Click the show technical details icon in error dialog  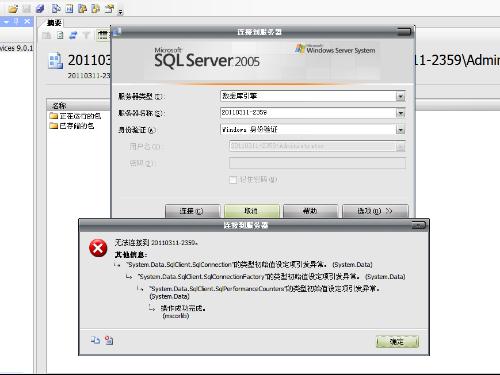tap(109, 340)
